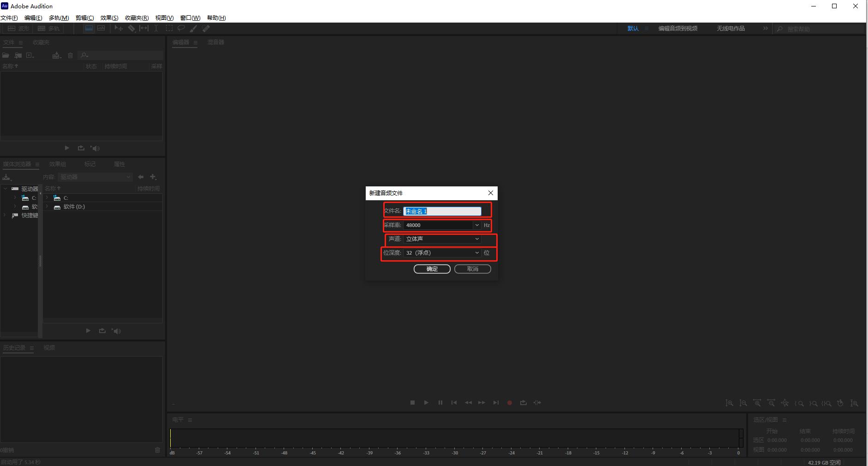
Task: Click the level meter bar in the 电平 panel
Action: [x=454, y=438]
